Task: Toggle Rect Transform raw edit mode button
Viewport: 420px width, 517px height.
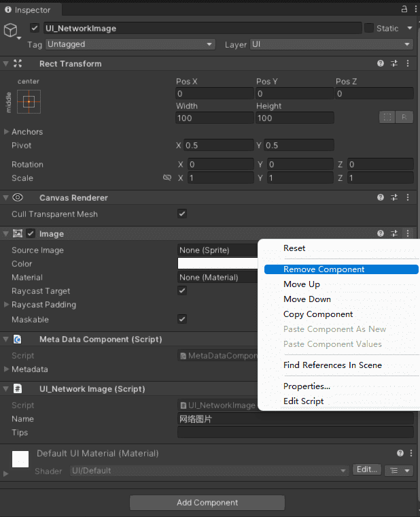Action: 404,117
